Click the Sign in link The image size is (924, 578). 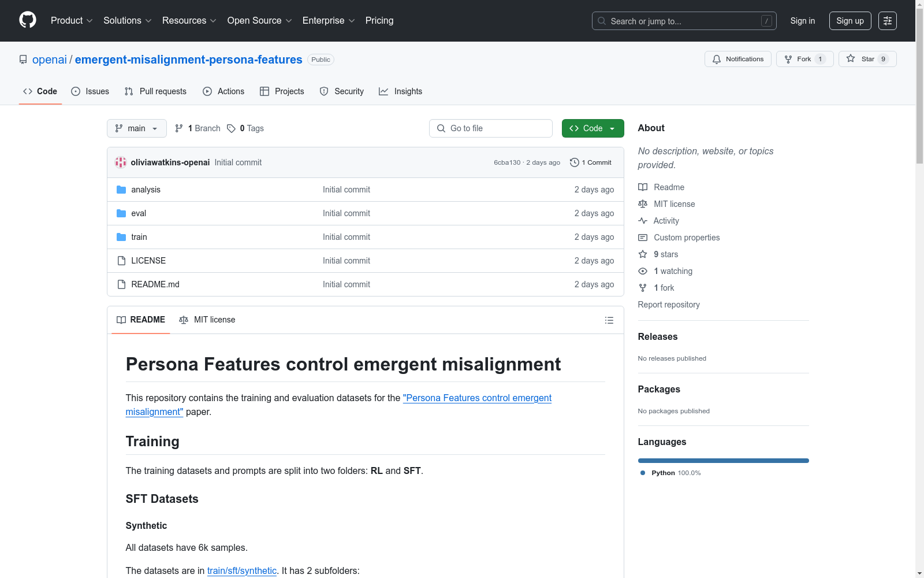(x=803, y=21)
